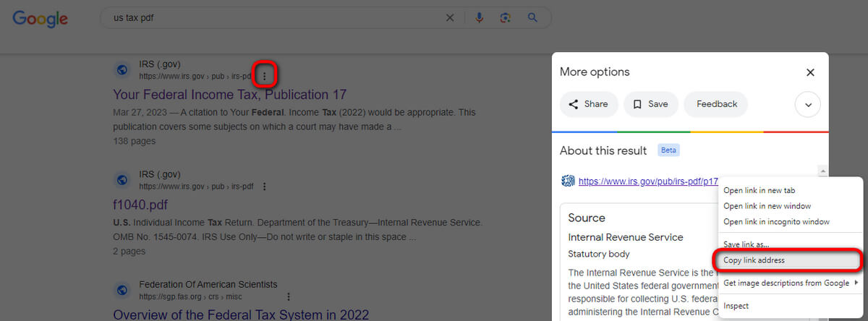Click 'Federation Of American Scientists' site name
868x321 pixels.
pyautogui.click(x=208, y=284)
